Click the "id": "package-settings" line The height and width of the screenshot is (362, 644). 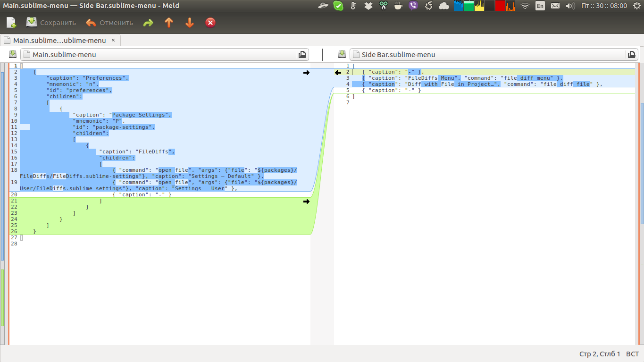(114, 127)
